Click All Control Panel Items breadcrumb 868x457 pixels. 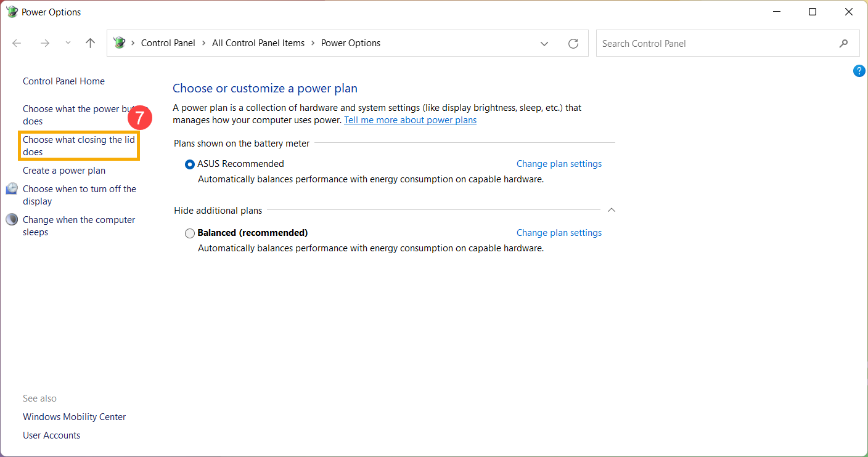(x=258, y=43)
